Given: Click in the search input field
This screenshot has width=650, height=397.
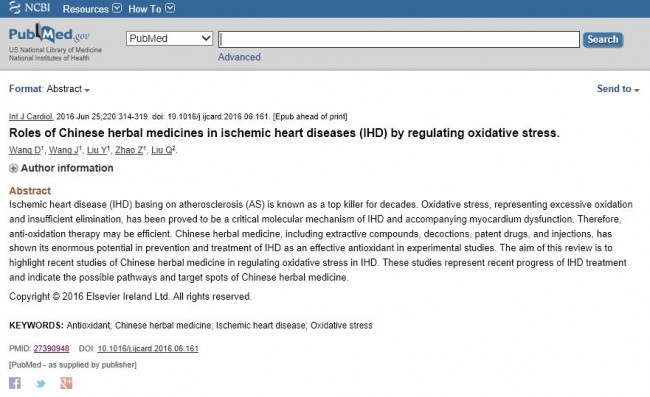Looking at the screenshot, I should click(x=399, y=39).
